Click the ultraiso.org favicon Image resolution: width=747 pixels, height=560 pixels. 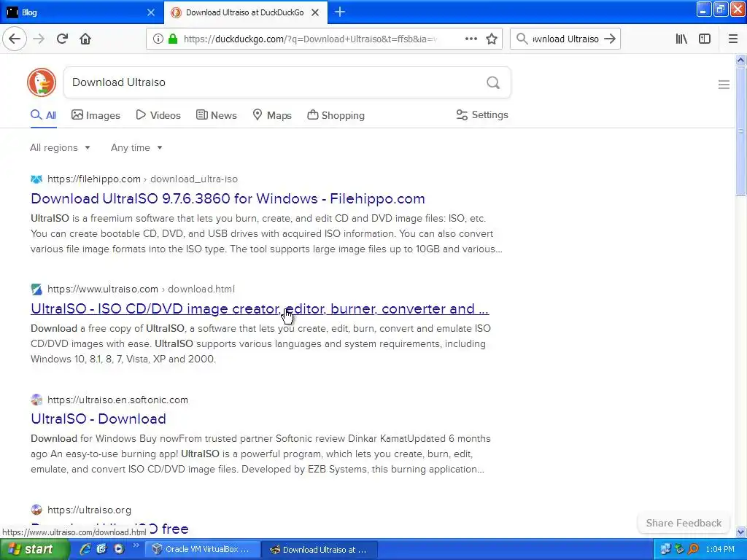(x=36, y=510)
